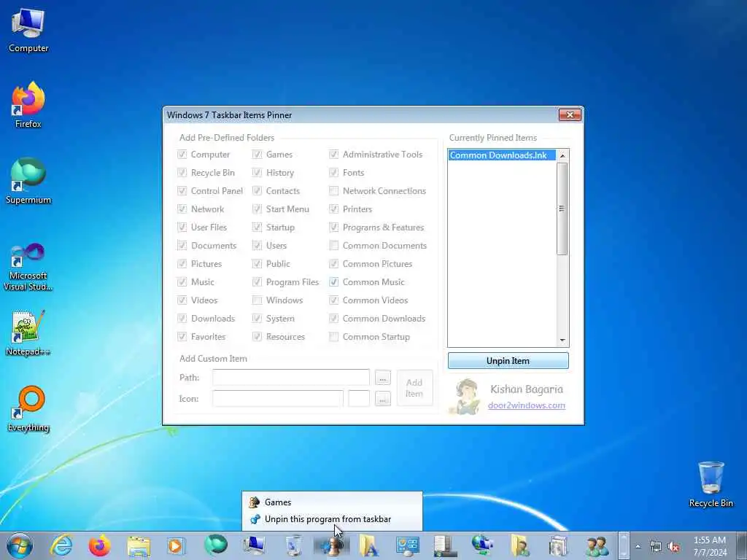This screenshot has width=747, height=560.
Task: Toggle the Games checkbox
Action: 258,155
